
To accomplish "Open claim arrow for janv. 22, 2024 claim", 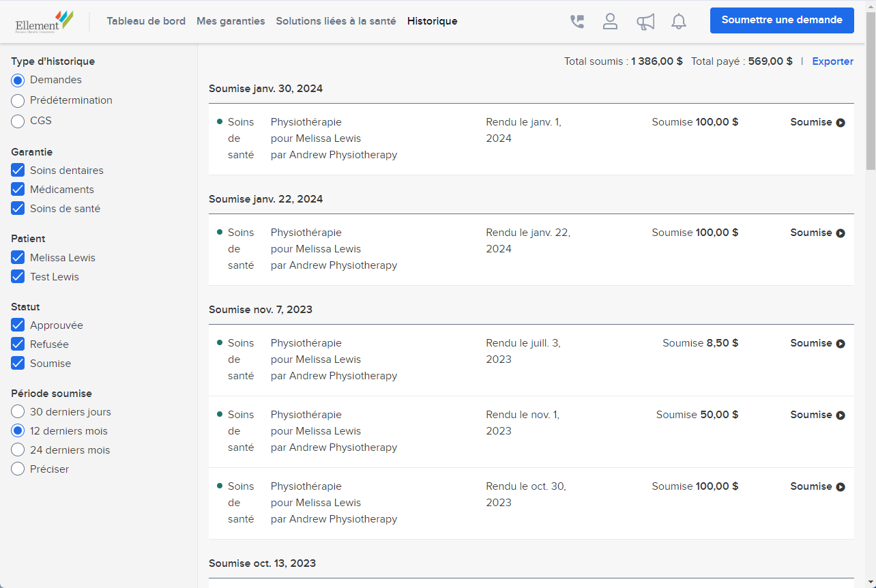I will coord(841,233).
